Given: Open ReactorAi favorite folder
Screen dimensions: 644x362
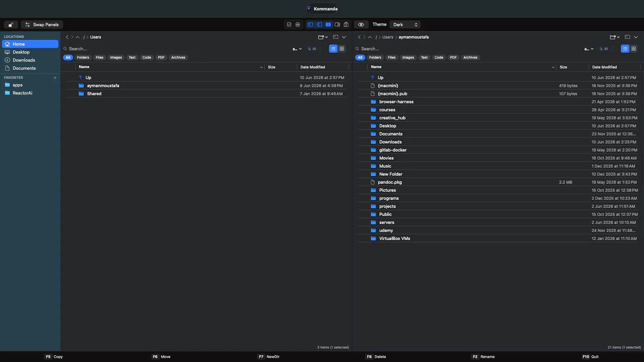Looking at the screenshot, I should tap(30, 93).
